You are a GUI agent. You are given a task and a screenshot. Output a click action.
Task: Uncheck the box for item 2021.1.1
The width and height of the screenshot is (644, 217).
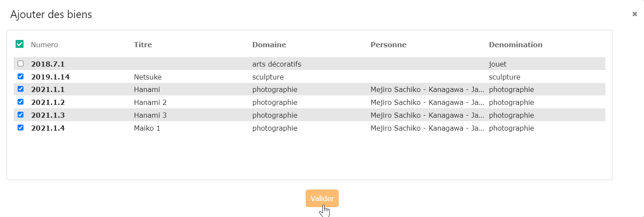coord(20,89)
